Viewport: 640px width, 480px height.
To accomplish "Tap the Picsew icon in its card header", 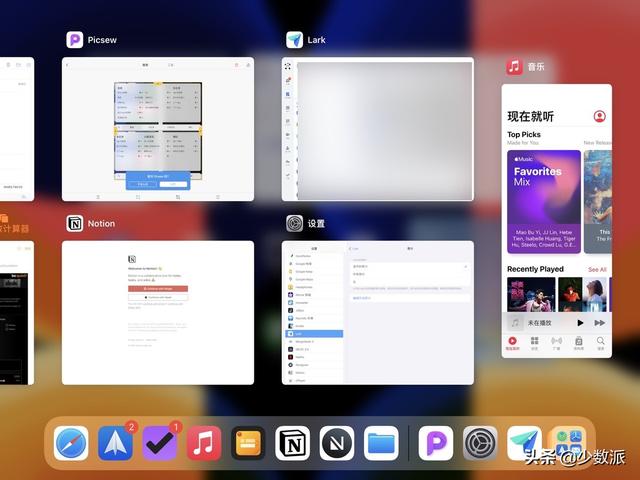I will click(75, 40).
